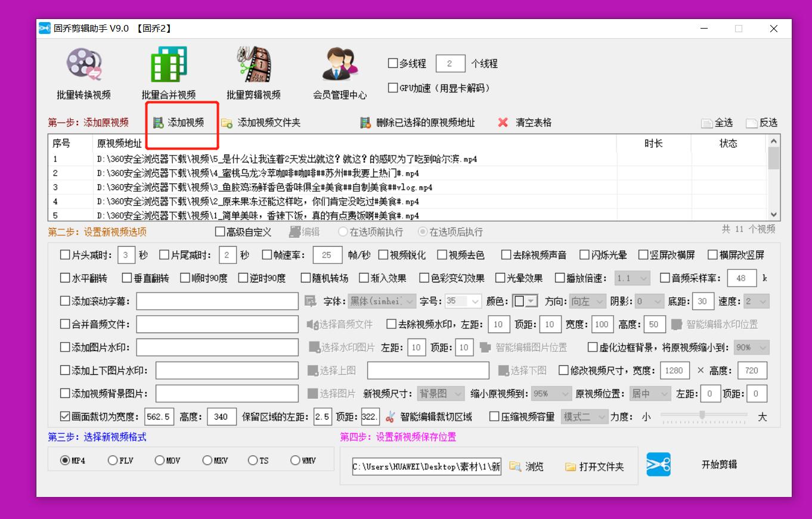Click the red X 清空表格 icon

coord(503,123)
